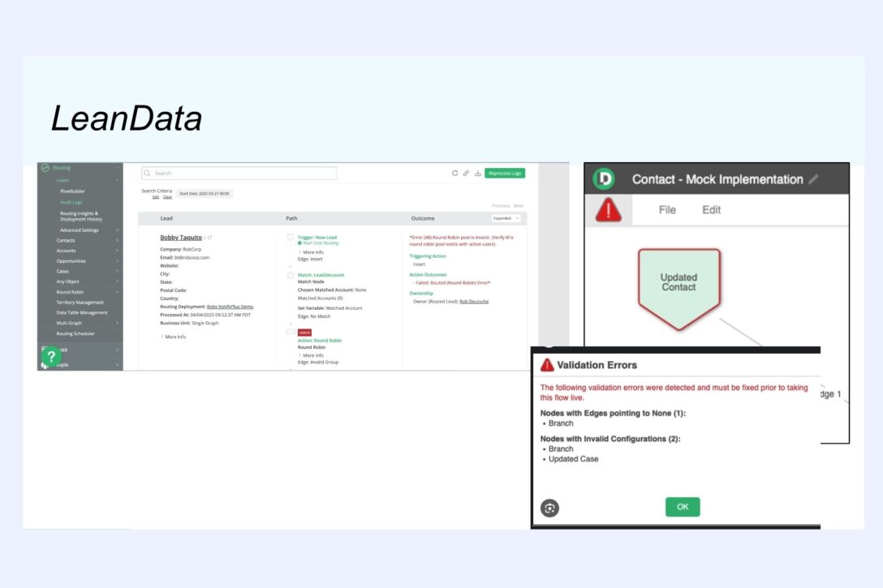Screen dimensions: 883x588
Task: Click the Start Date search criteria chip
Action: tap(204, 194)
